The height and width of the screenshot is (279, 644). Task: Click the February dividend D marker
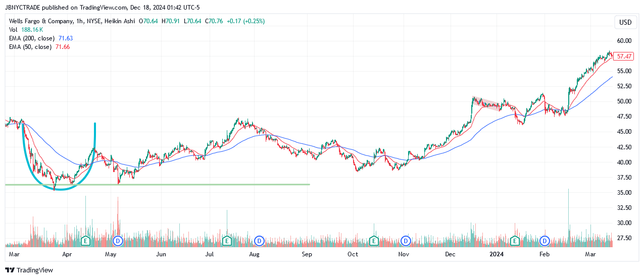545,240
